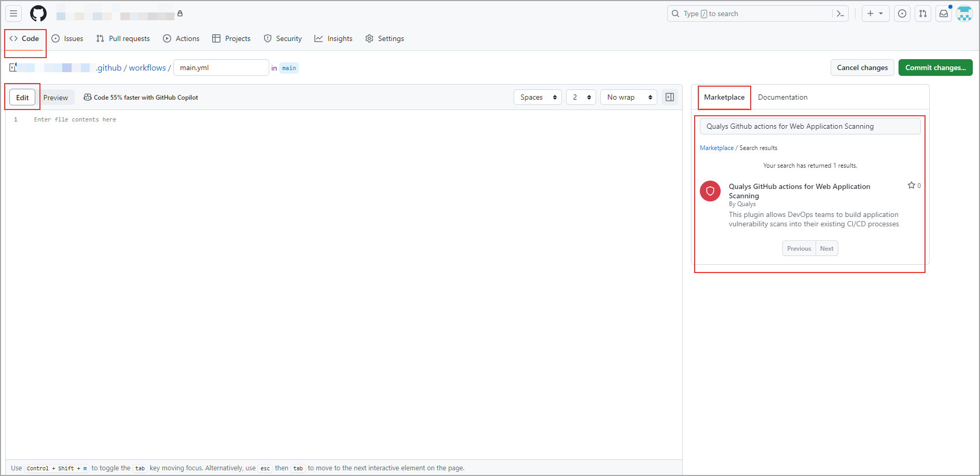Switch to Documentation tab

[x=782, y=97]
